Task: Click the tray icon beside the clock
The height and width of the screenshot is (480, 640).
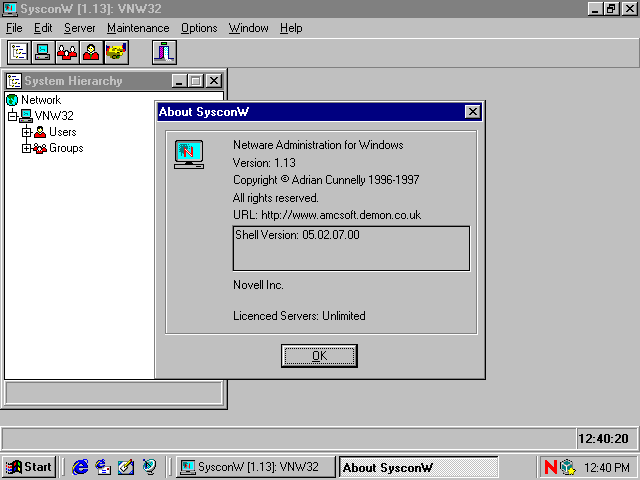Action: click(x=568, y=467)
